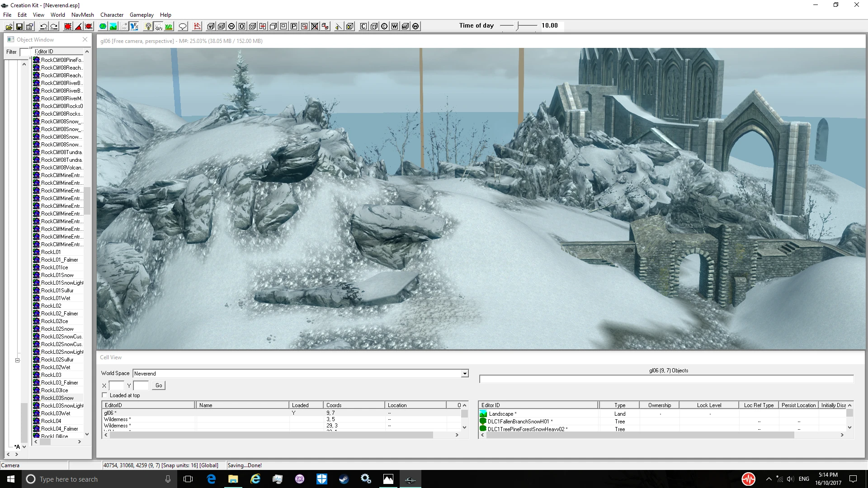
Task: Open Preferences from the toolbar
Action: pyautogui.click(x=30, y=26)
